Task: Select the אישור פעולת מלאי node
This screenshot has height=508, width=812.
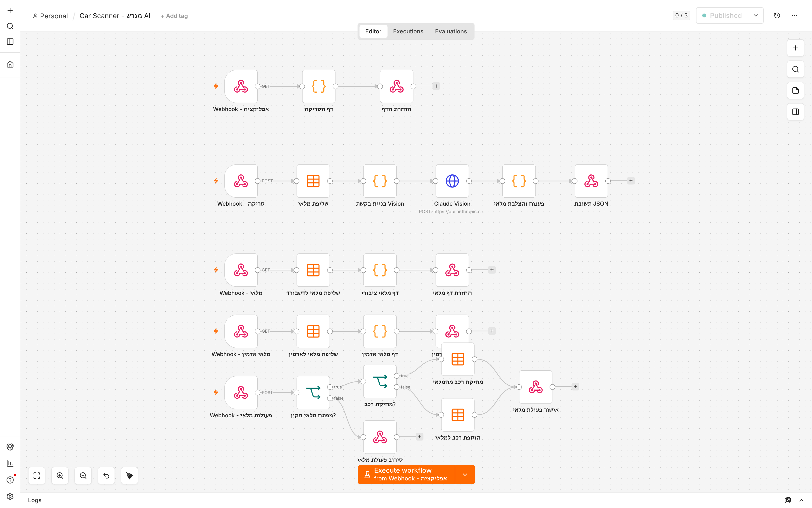Action: tap(536, 387)
